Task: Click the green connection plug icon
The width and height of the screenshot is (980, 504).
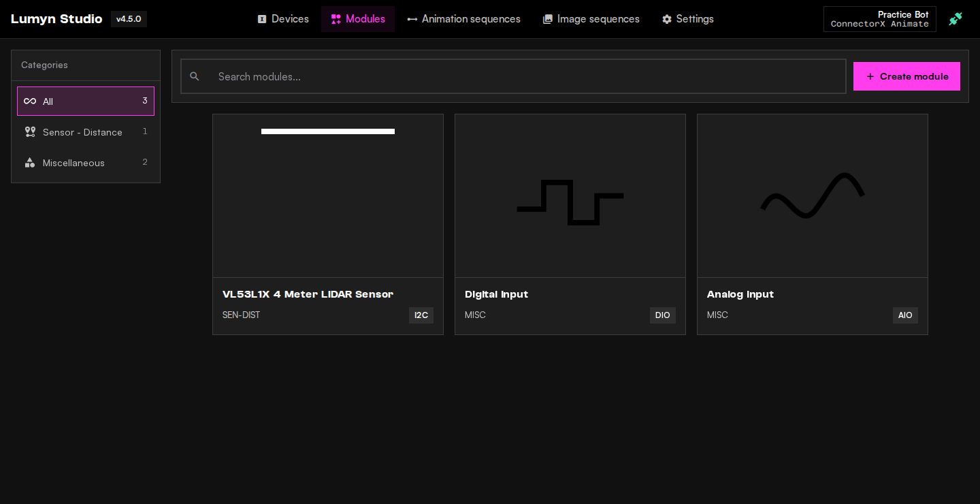Action: pos(955,19)
